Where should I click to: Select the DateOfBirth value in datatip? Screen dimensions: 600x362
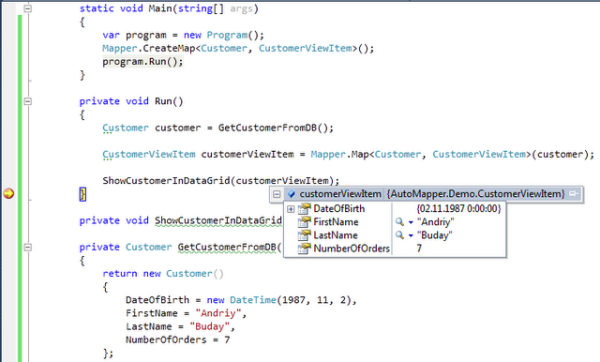(458, 209)
